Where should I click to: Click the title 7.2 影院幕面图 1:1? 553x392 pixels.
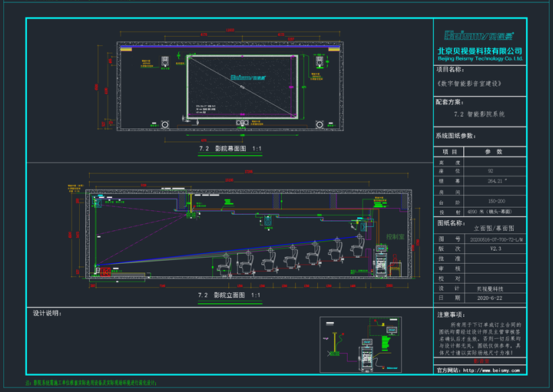[x=230, y=149]
